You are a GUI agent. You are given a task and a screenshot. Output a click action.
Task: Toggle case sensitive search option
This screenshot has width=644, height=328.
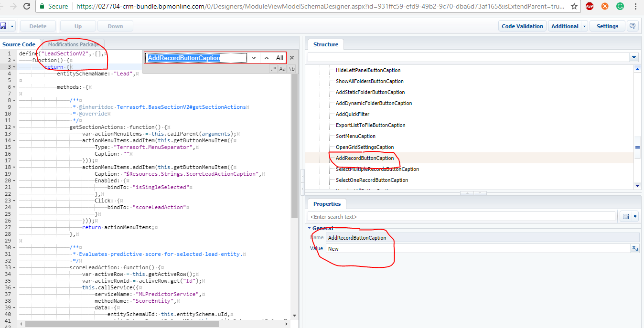(282, 69)
